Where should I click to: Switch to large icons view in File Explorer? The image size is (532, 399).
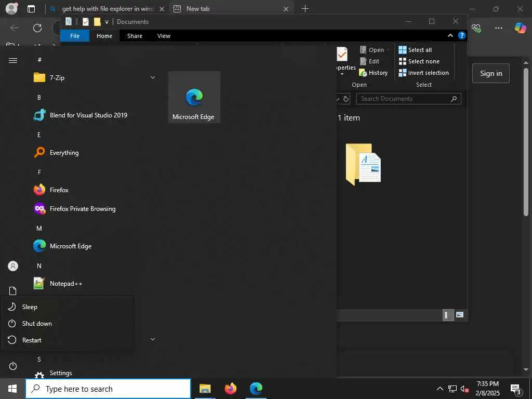click(x=460, y=315)
